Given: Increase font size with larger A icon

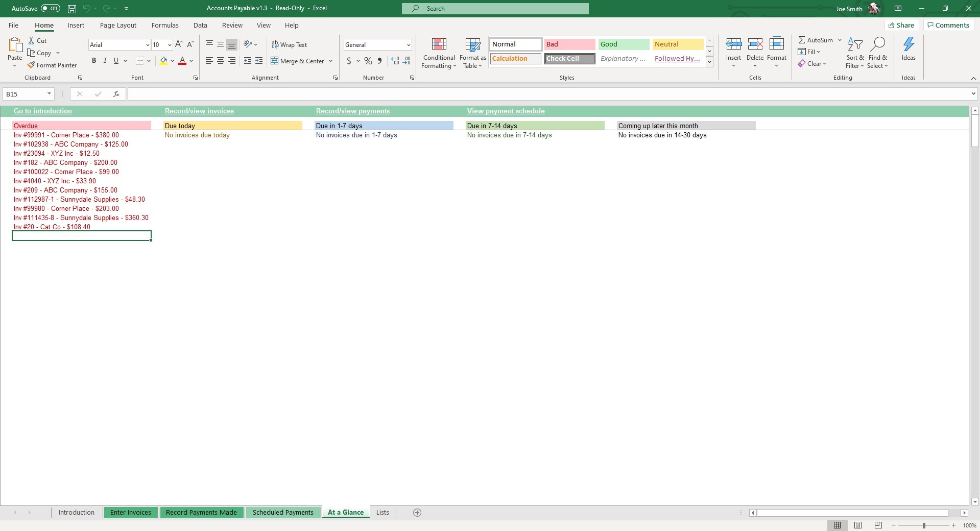Looking at the screenshot, I should pyautogui.click(x=179, y=44).
